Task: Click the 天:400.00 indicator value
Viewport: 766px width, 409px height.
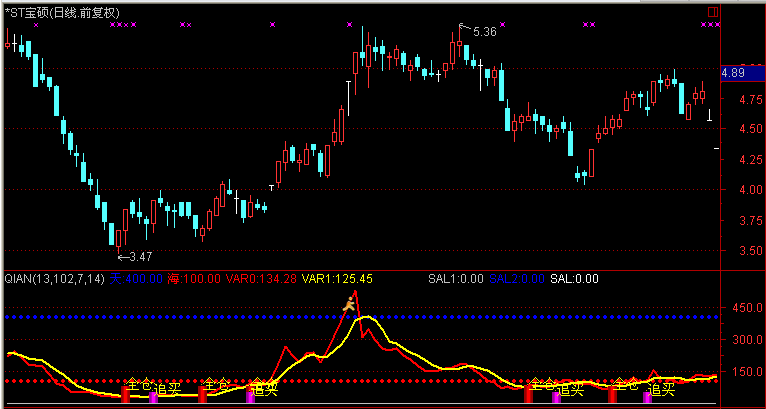Action: [135, 278]
